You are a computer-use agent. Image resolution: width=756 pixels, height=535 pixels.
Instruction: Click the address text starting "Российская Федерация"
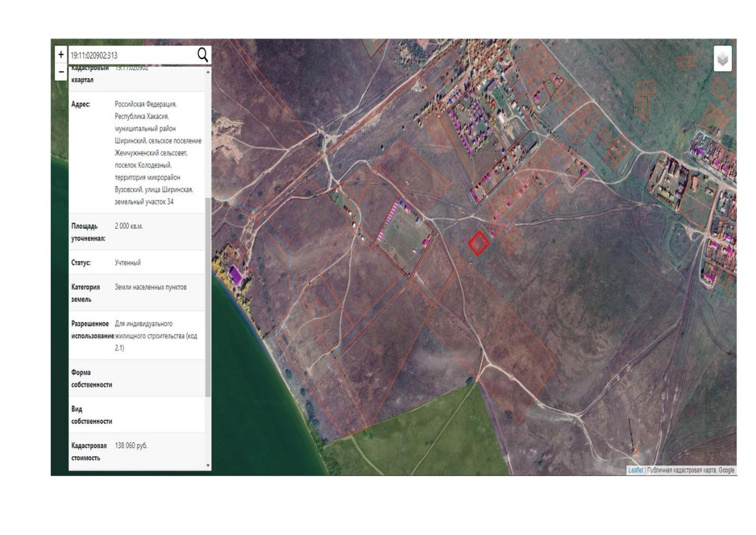tap(158, 153)
